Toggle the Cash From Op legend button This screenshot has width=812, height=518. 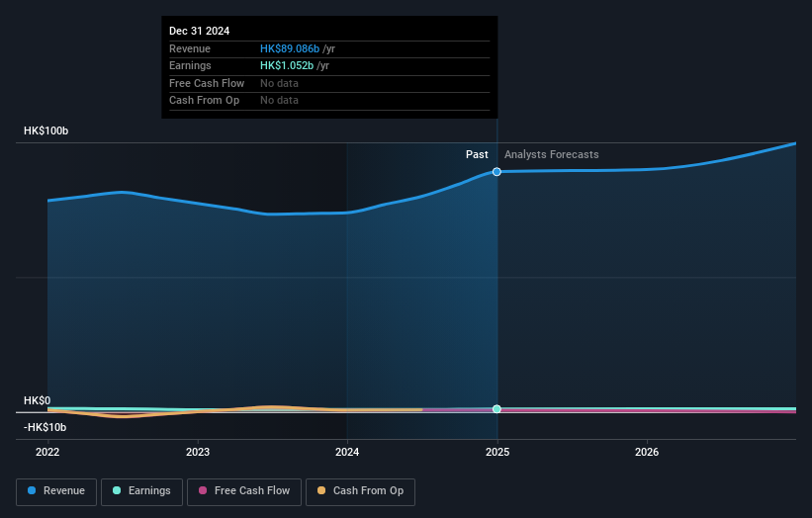coord(360,491)
